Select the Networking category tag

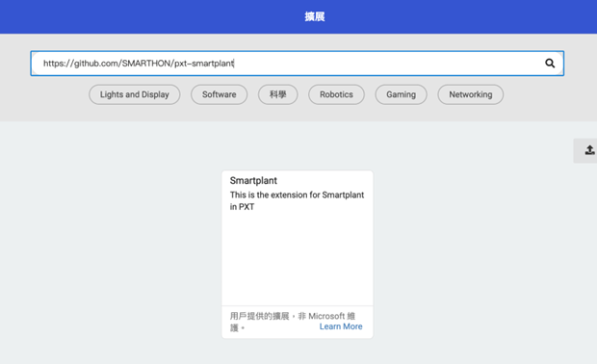tap(471, 94)
